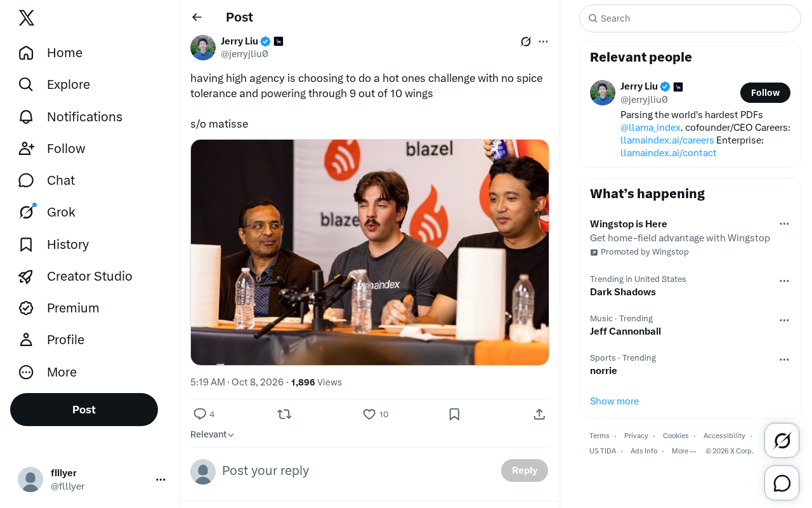The height and width of the screenshot is (508, 812).
Task: Open the floating Grok button
Action: pyautogui.click(x=782, y=440)
